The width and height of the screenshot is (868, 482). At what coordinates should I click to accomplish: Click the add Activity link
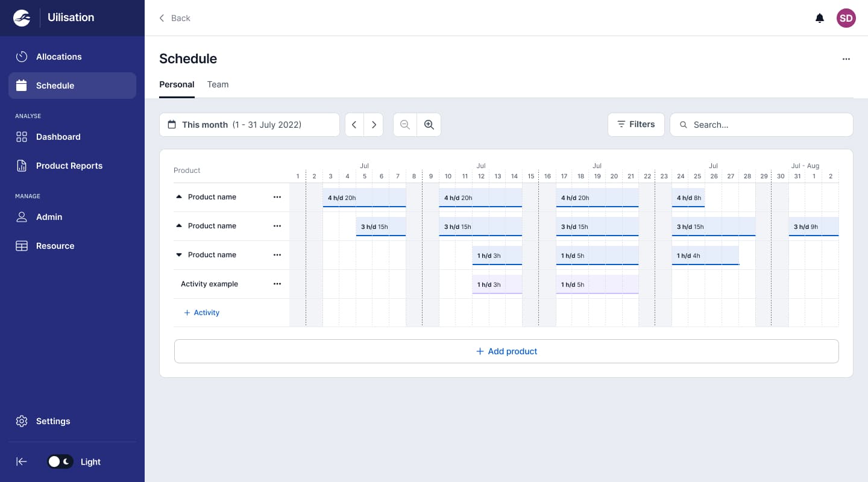(x=201, y=313)
